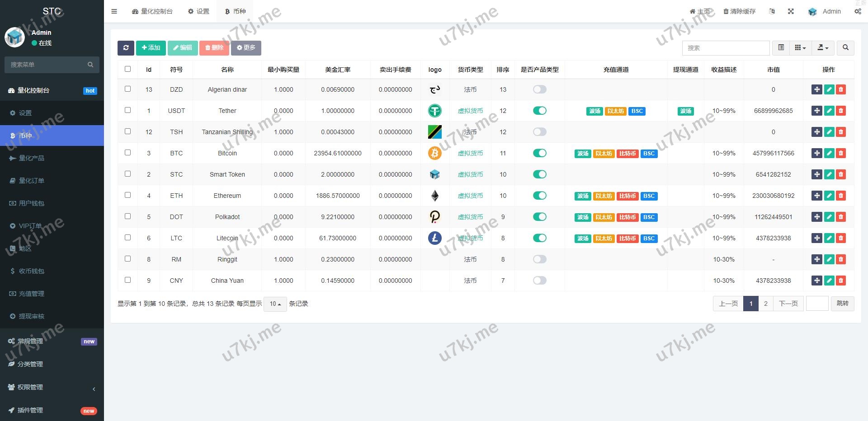The height and width of the screenshot is (421, 868).
Task: Go to 下一页 in pagination
Action: (788, 304)
